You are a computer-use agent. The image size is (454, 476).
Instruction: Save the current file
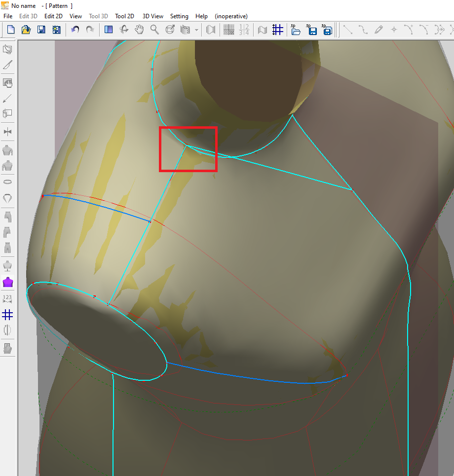coord(41,30)
